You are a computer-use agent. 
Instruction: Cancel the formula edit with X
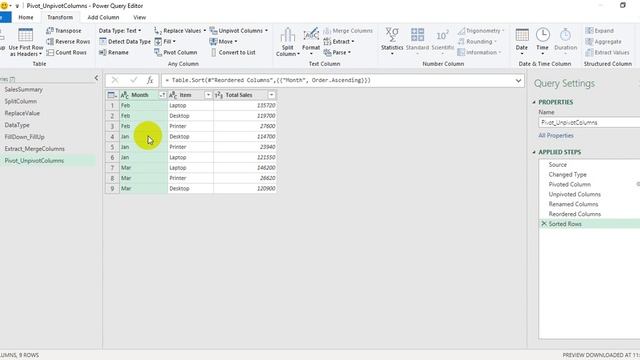click(x=115, y=80)
